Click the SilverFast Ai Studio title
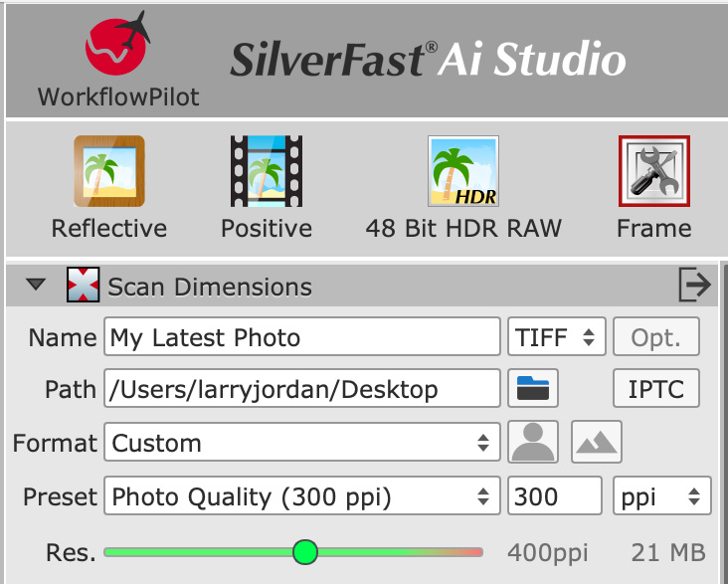728x584 pixels. tap(428, 60)
